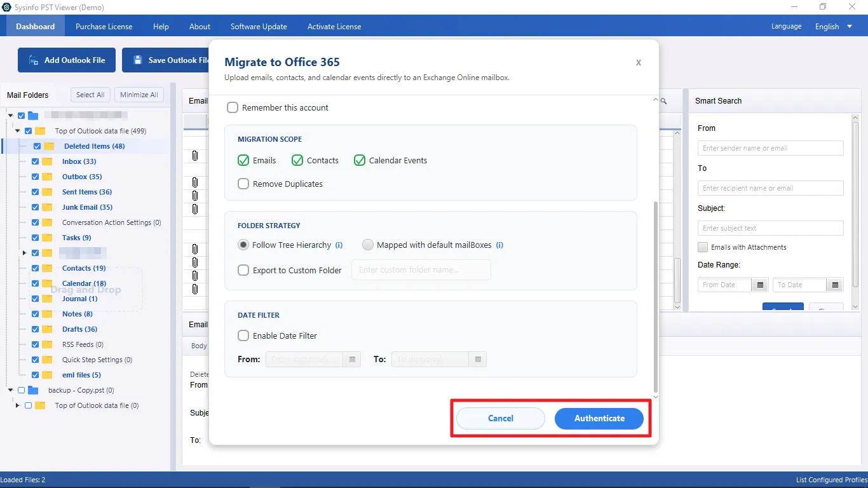Open the calendar icon for Date Filter From field
This screenshot has width=868, height=488.
coord(351,360)
